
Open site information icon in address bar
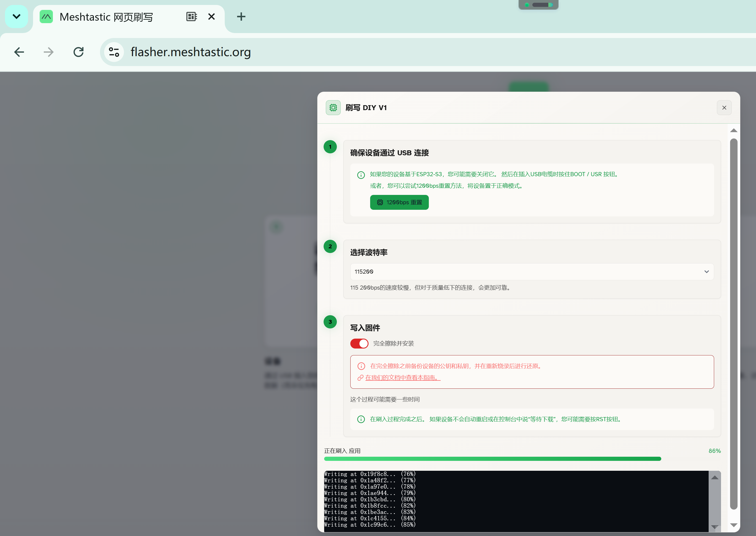pos(114,52)
